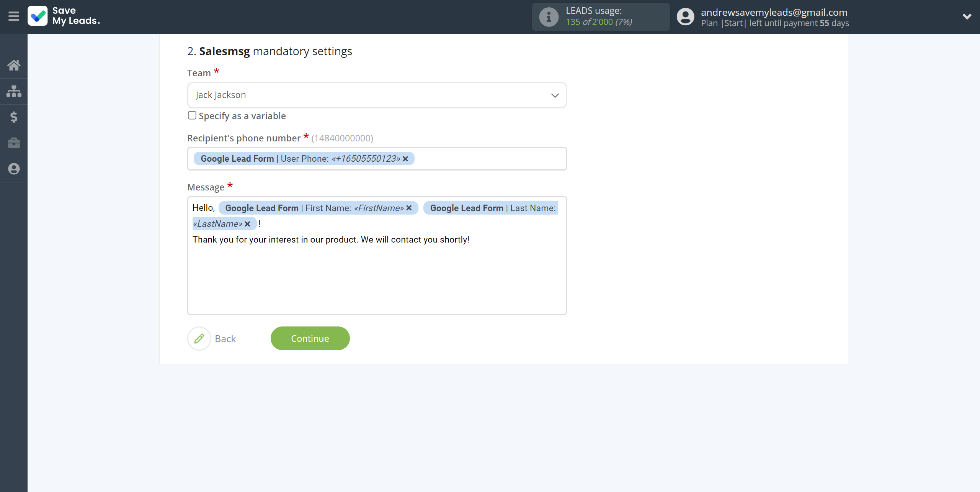This screenshot has height=492, width=980.
Task: Click the Continue button
Action: (310, 338)
